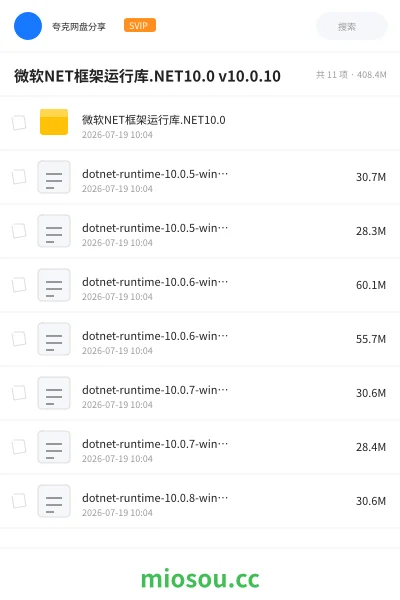Click the date under dotnet-runtime-10.0.8-win…
This screenshot has height=600, width=400.
(117, 512)
